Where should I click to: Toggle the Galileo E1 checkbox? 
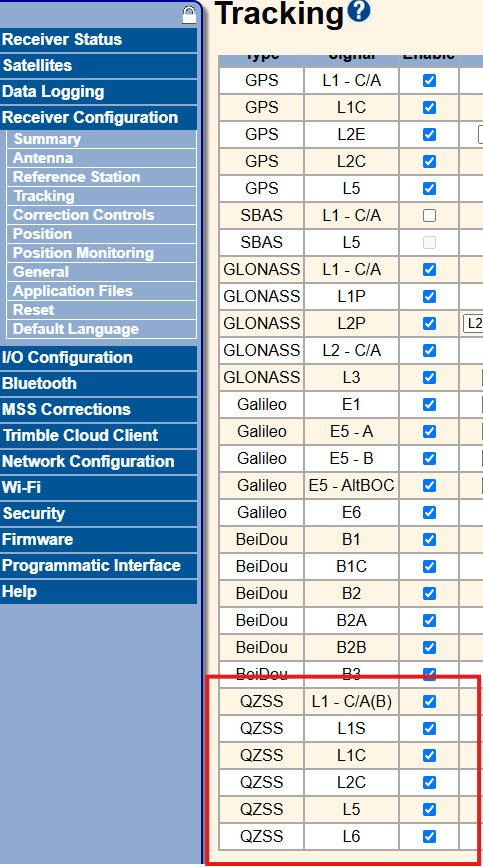tap(429, 405)
